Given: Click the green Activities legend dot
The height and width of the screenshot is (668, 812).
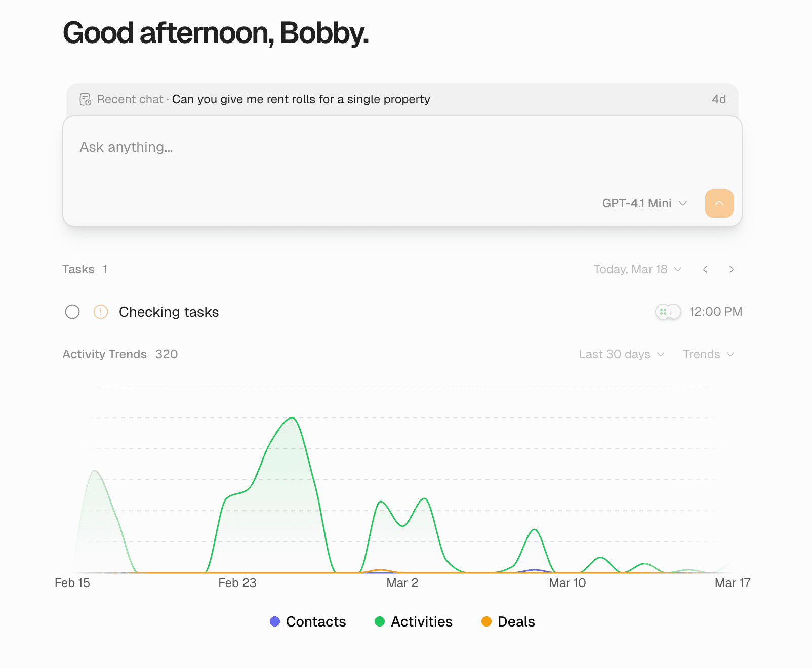Looking at the screenshot, I should click(380, 621).
